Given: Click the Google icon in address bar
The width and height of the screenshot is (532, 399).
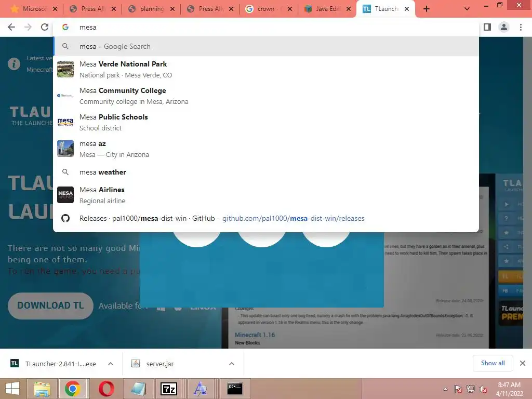Looking at the screenshot, I should pos(65,27).
